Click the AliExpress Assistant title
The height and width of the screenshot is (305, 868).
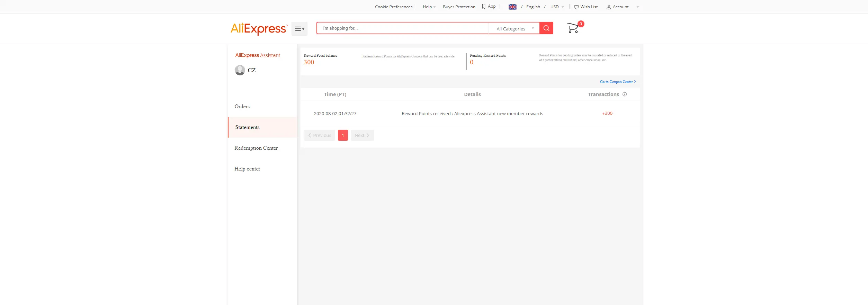[258, 55]
